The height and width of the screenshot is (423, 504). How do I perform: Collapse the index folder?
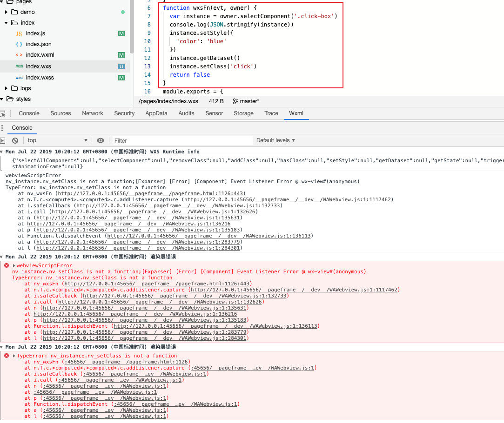pos(6,23)
